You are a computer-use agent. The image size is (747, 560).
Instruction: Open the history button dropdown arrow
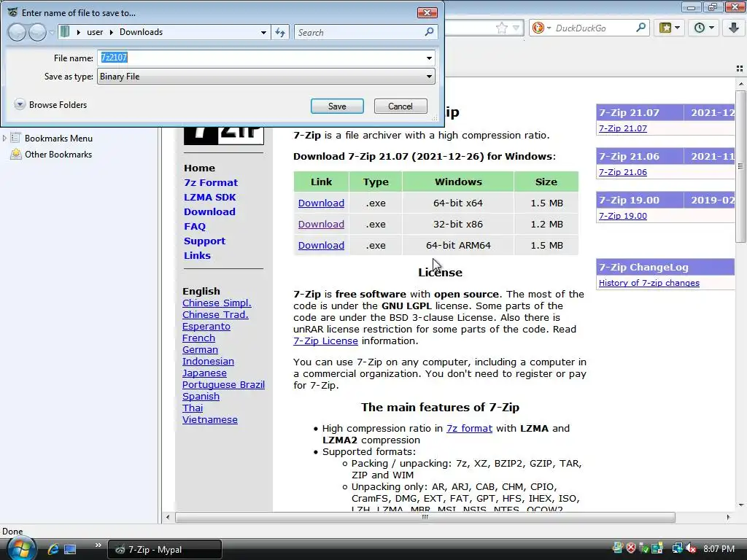click(712, 28)
